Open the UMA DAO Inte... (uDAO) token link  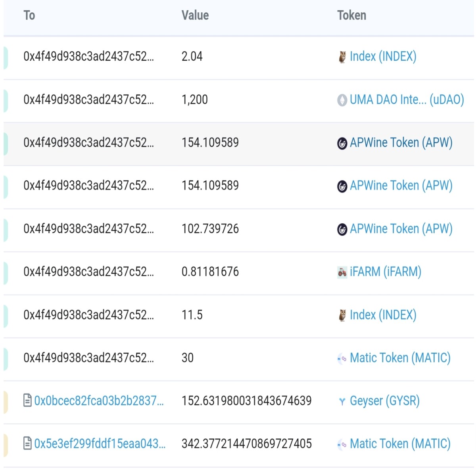407,100
